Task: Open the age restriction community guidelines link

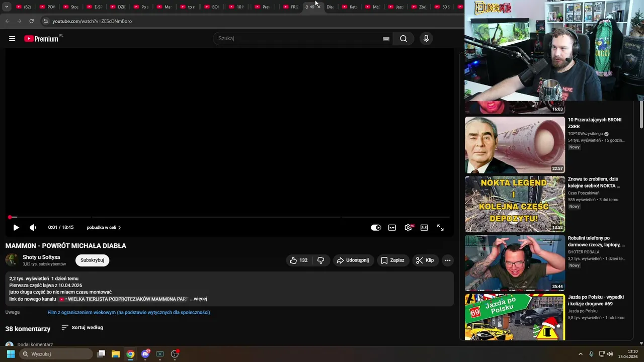Action: (129, 312)
